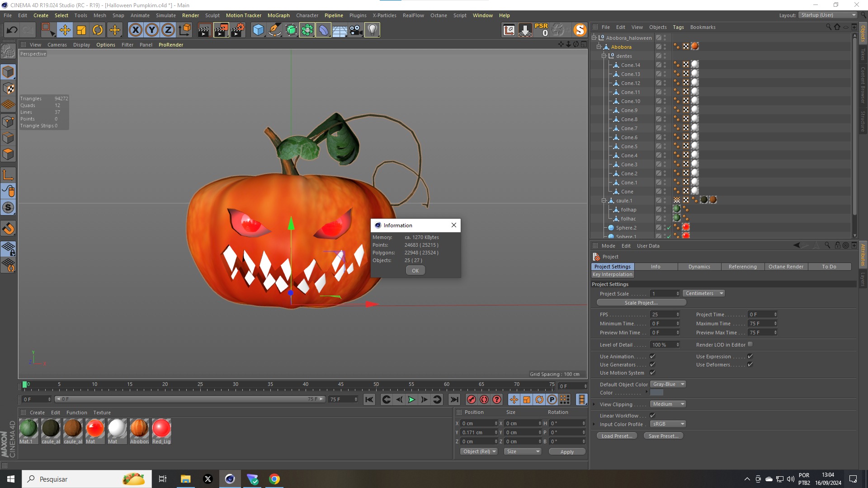Image resolution: width=868 pixels, height=488 pixels.
Task: Switch to the Dynamics tab
Action: coord(699,267)
